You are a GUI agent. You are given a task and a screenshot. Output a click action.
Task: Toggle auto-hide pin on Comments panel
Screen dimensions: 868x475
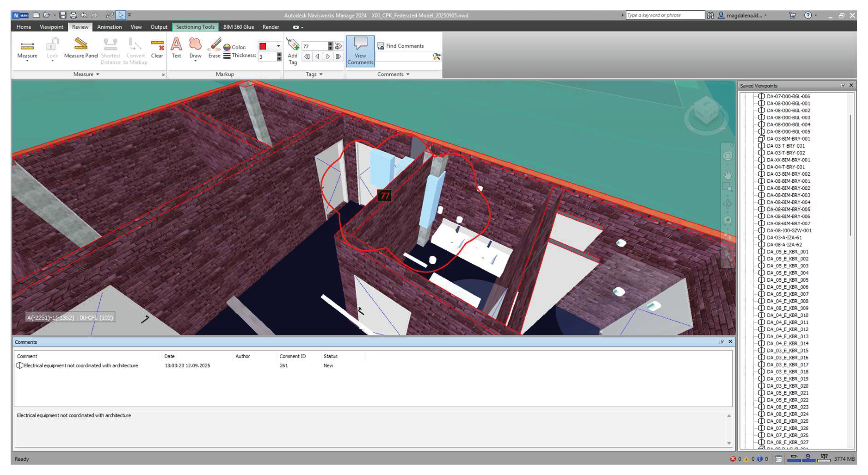721,342
